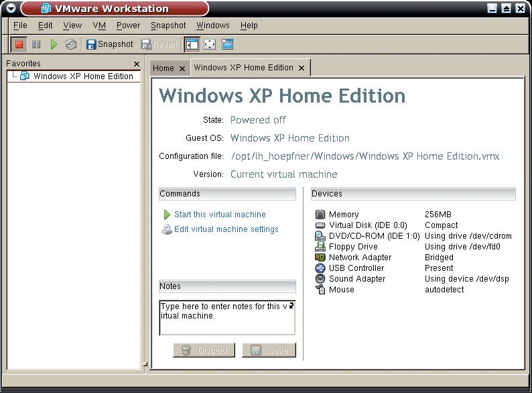Open the Windows menu
532x393 pixels.
213,25
